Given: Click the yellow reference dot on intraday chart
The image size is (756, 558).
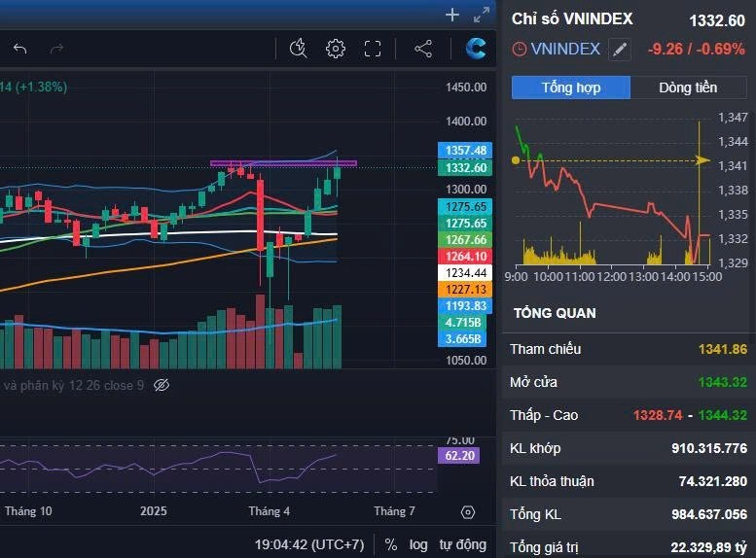Looking at the screenshot, I should (x=516, y=160).
